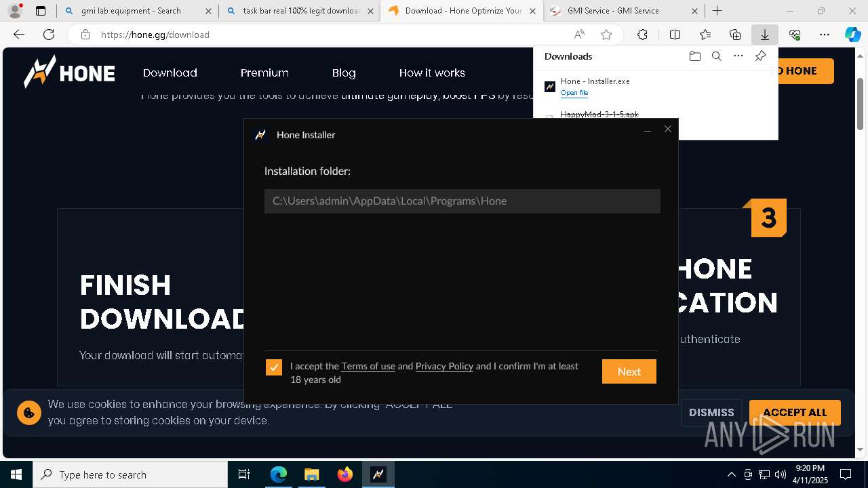
Task: Show hidden system tray icons
Action: coord(731,474)
